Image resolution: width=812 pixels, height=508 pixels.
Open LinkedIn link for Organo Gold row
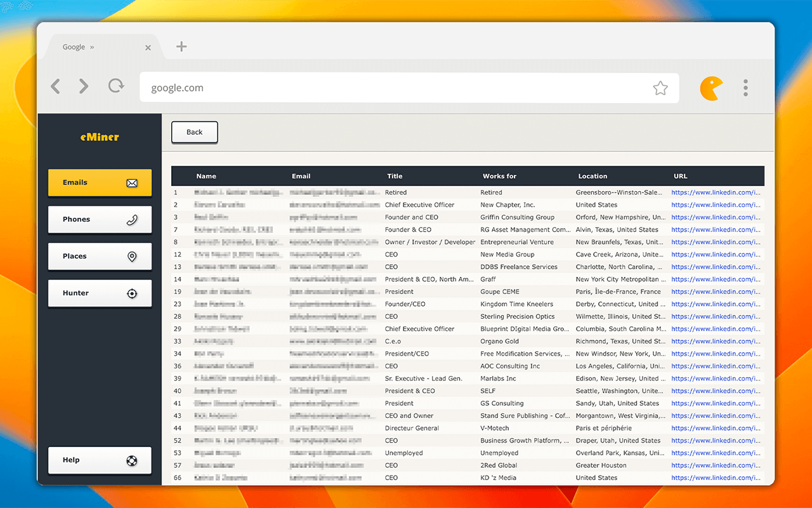coord(716,342)
